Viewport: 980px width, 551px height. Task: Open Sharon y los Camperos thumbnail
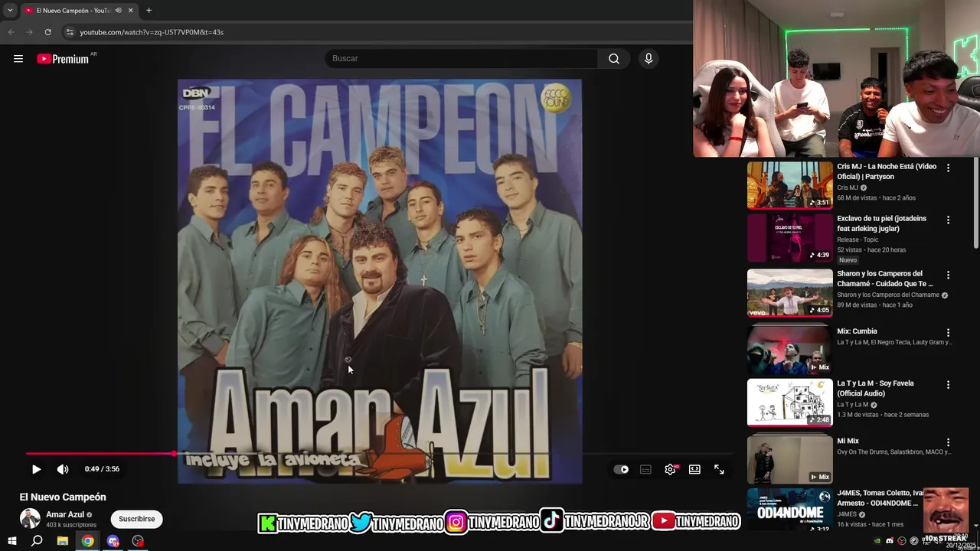(789, 292)
